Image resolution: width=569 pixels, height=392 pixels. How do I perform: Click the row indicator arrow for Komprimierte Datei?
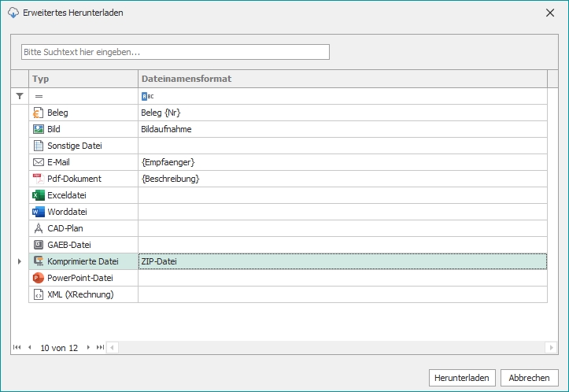(20, 261)
